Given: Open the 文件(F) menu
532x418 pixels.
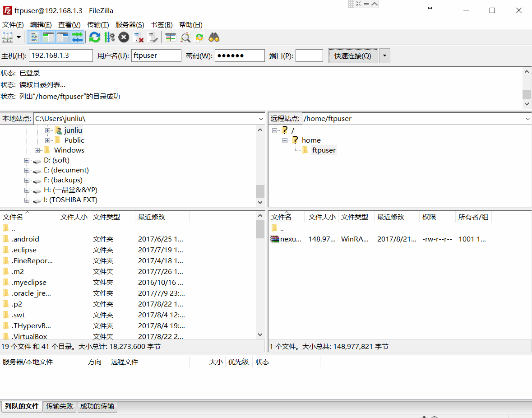Looking at the screenshot, I should coord(13,25).
